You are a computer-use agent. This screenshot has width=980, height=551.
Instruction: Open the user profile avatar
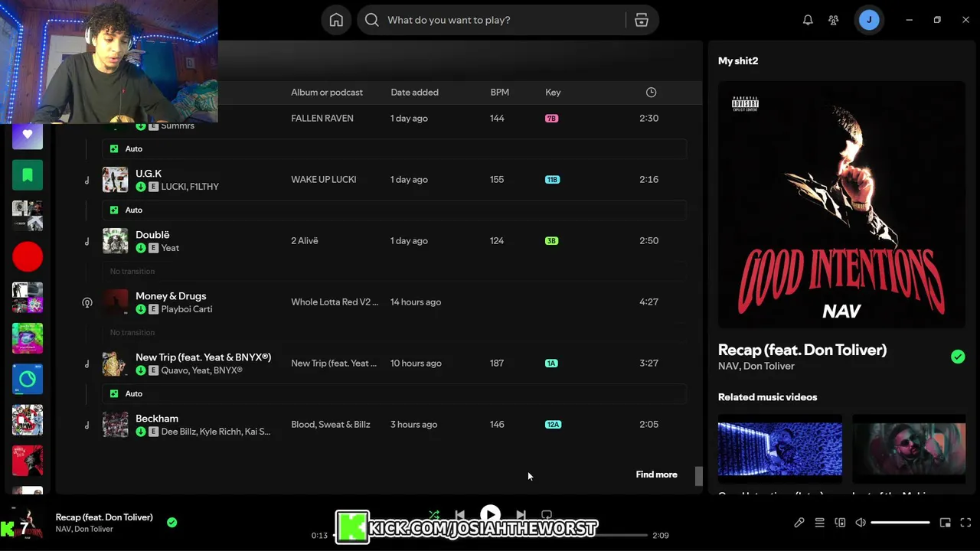[x=869, y=20]
